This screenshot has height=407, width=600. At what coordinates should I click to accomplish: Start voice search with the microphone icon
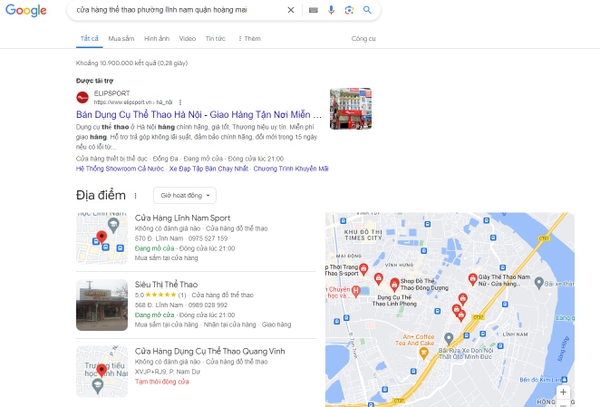point(331,10)
